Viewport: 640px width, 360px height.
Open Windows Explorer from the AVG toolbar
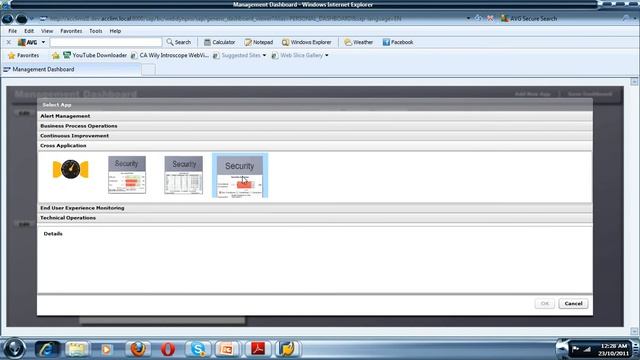(x=307, y=42)
